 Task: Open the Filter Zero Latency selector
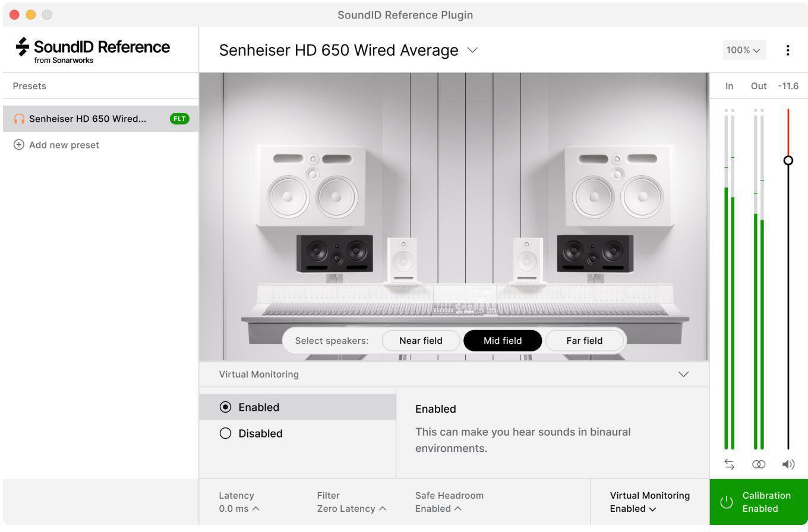(x=351, y=508)
